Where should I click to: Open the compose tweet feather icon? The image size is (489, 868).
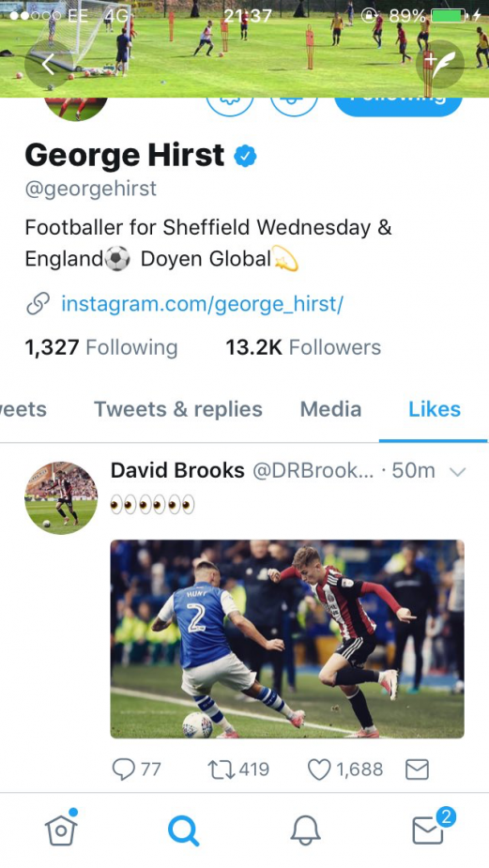click(x=440, y=65)
